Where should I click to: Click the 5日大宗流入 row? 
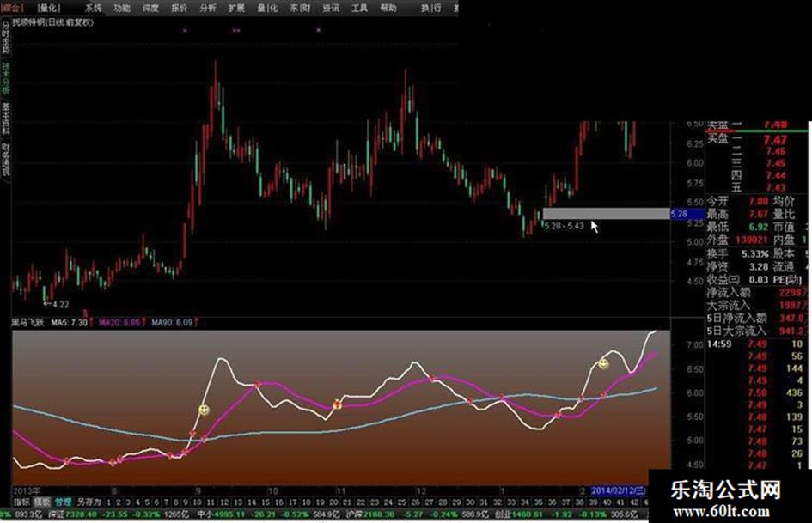coord(757,331)
